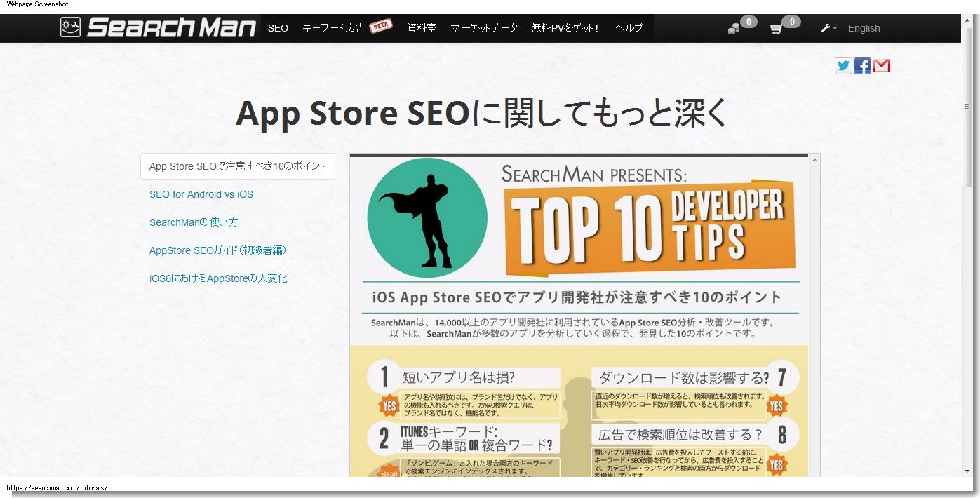This screenshot has height=498, width=980.
Task: Click the BETA badge next to キーワード広告
Action: [x=381, y=27]
